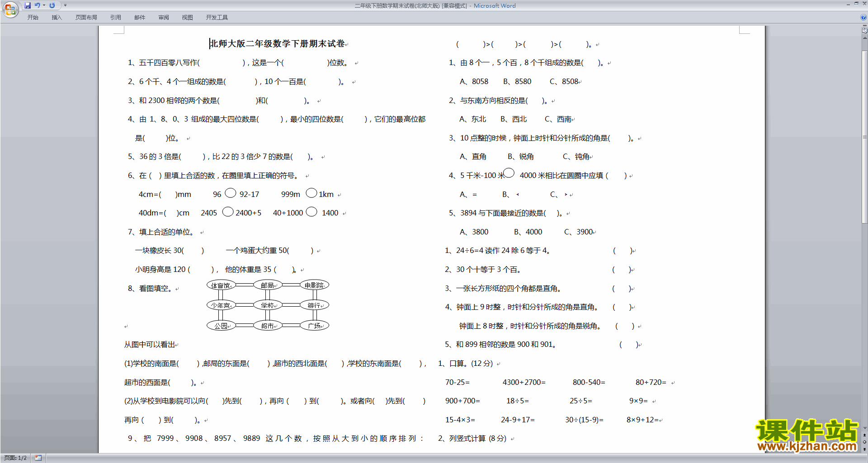Select the 公园 oval in the diagram
The width and height of the screenshot is (868, 463).
pyautogui.click(x=221, y=325)
